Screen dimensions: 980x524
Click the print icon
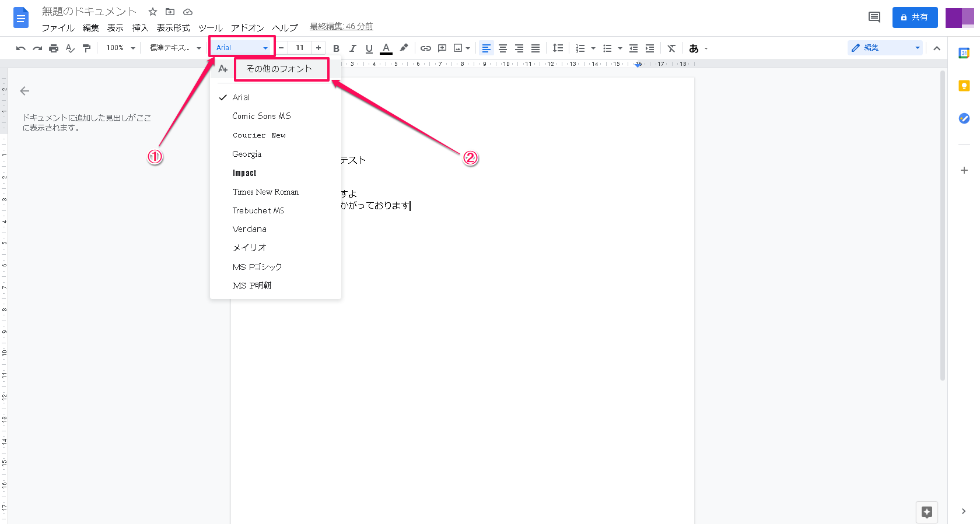(x=54, y=48)
